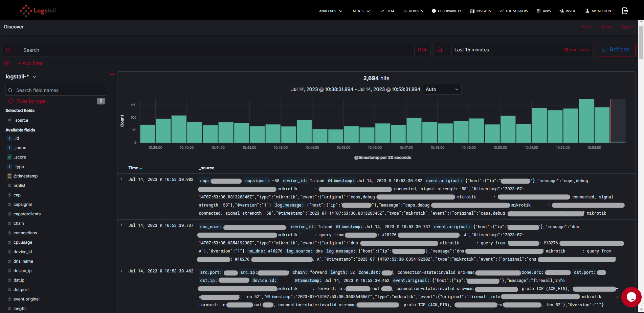This screenshot has height=313, width=644.
Task: Open the Insights menu item
Action: pyautogui.click(x=481, y=11)
